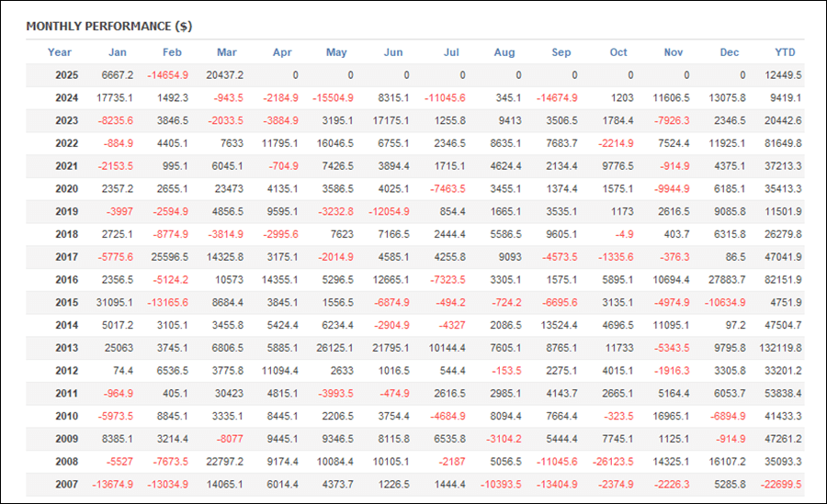Click December 2016 value 27883.7
Screen dimensions: 827x504
pos(724,280)
